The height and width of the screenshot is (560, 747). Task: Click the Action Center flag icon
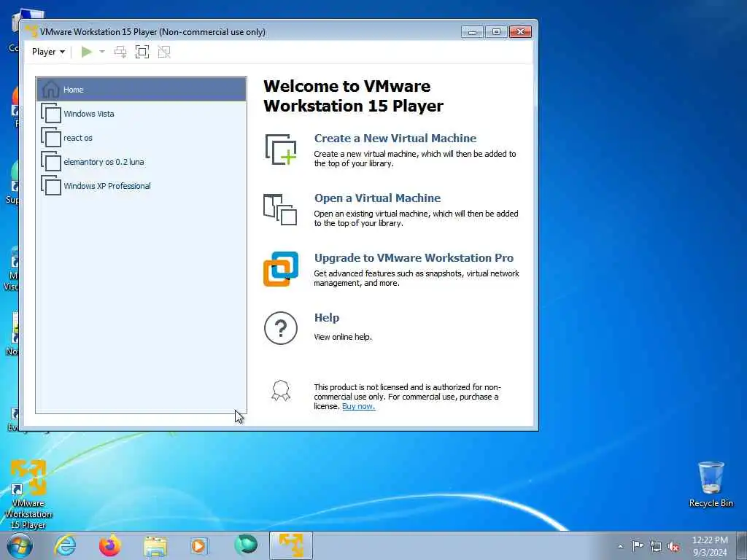[638, 545]
